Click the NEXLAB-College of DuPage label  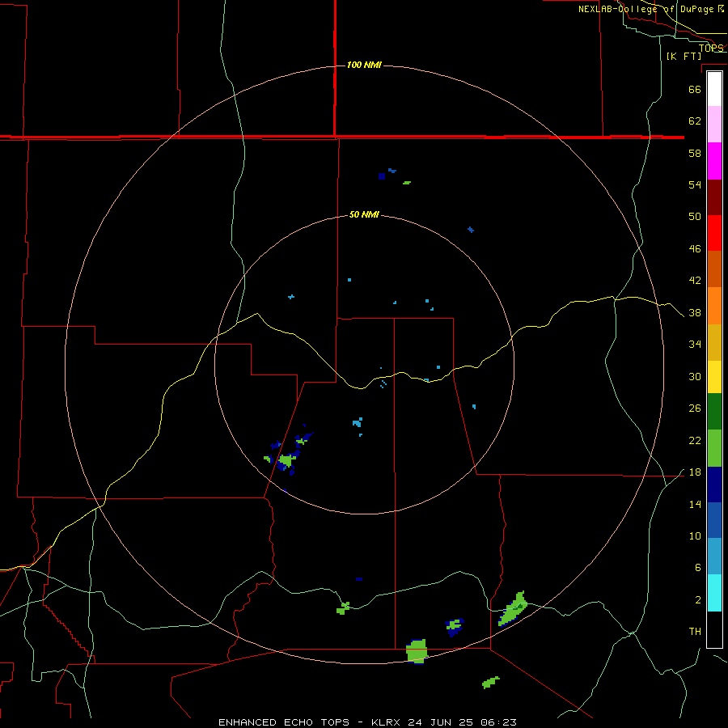coord(646,9)
